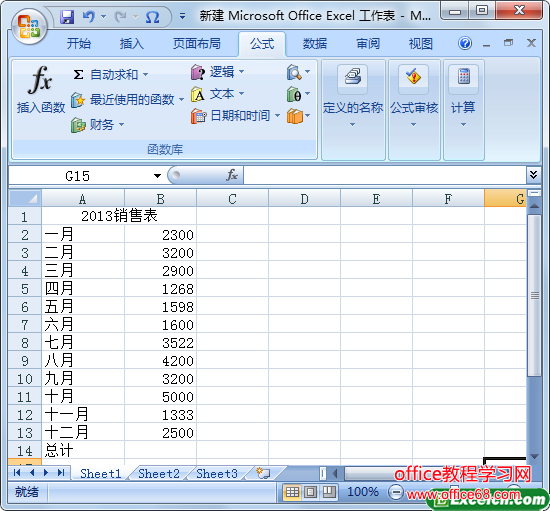Click Name Box showing G15
Image resolution: width=550 pixels, height=511 pixels.
coord(77,176)
